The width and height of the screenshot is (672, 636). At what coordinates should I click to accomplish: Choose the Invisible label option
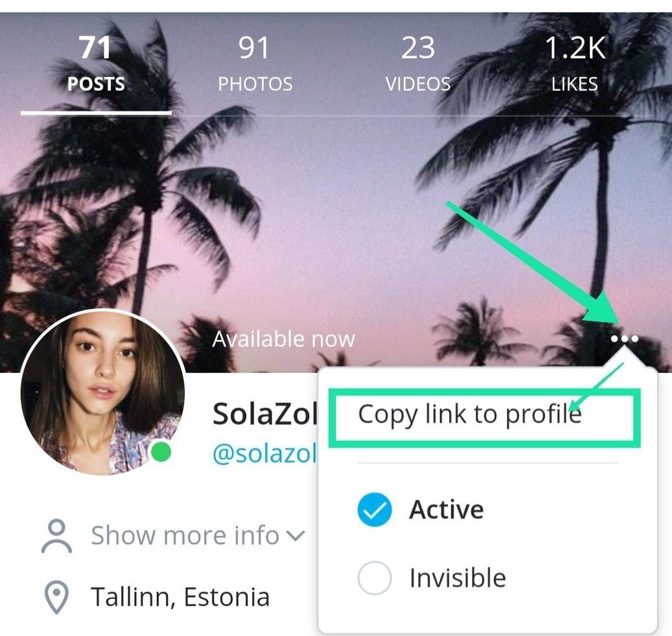458,578
